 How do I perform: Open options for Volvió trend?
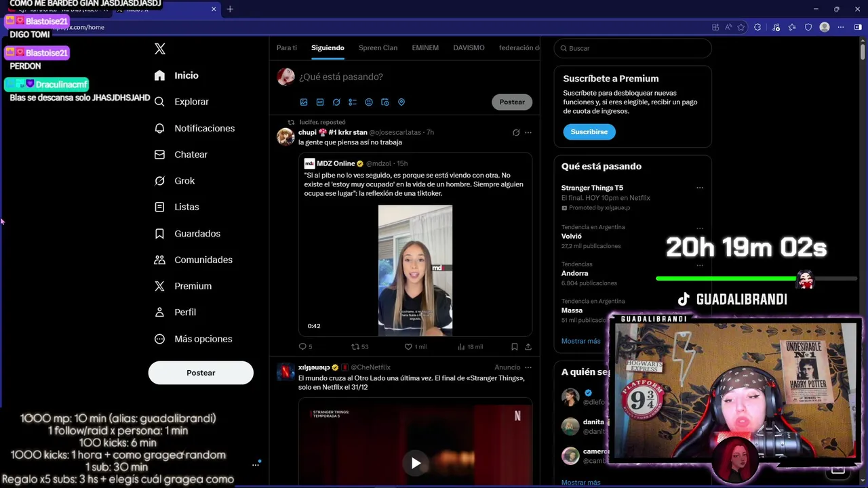[x=700, y=228]
